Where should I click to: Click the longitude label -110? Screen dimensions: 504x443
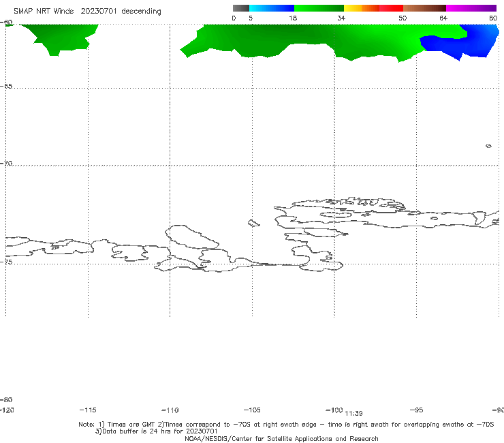170,410
